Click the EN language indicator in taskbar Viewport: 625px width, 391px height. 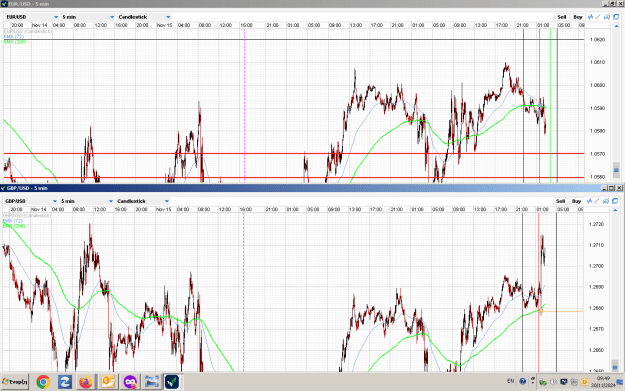point(511,381)
